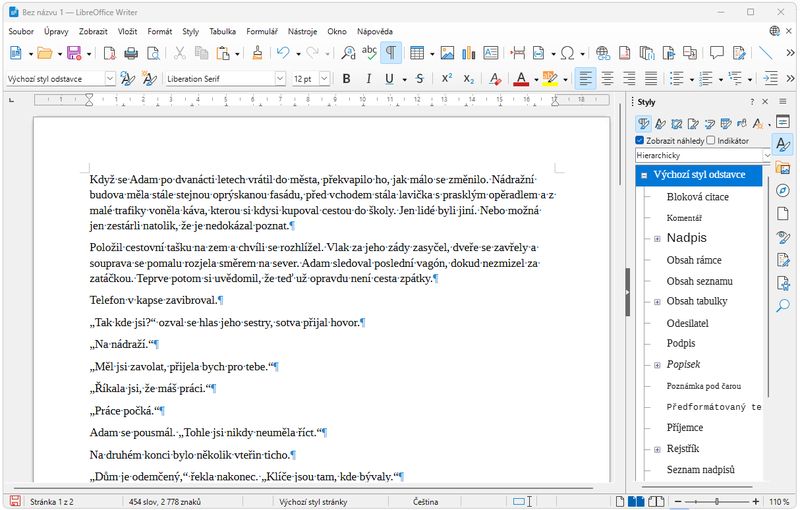The height and width of the screenshot is (510, 800).
Task: Toggle strikethrough formatting
Action: click(x=419, y=79)
